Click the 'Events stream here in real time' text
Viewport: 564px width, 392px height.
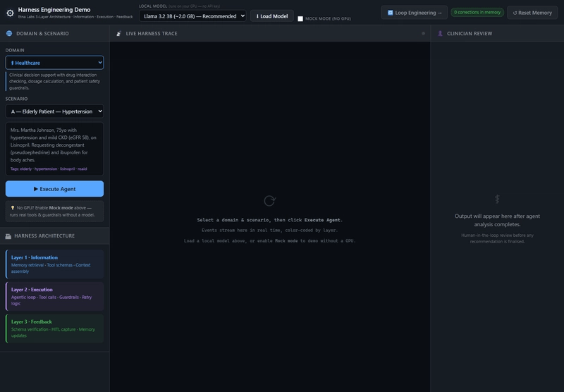click(x=270, y=230)
